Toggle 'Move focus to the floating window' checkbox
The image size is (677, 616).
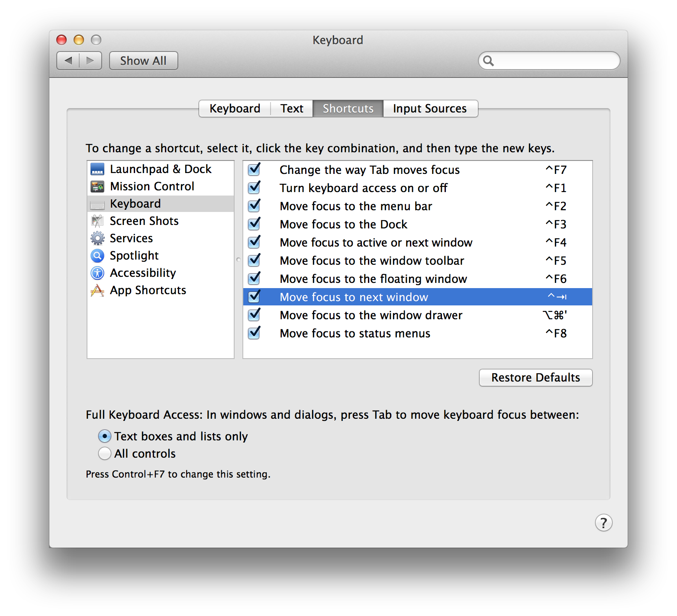click(x=255, y=278)
